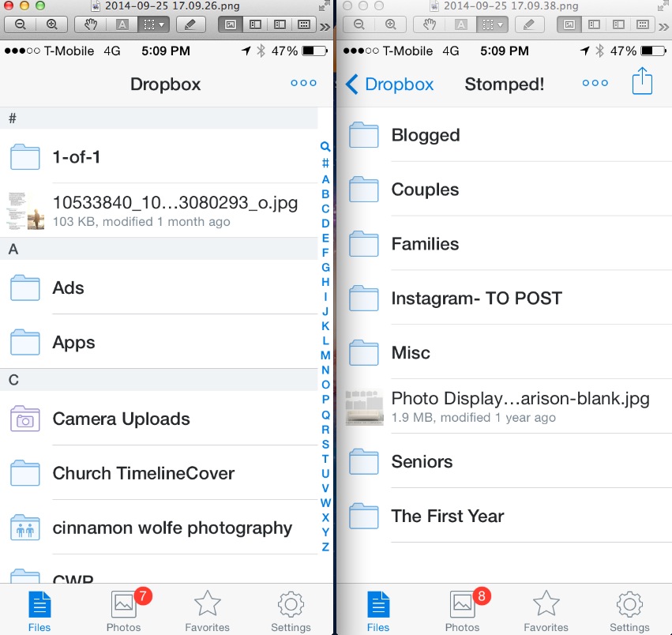Open Favorites tab on right Stomped! screen
Viewport: 672px width, 635px height.
546,612
